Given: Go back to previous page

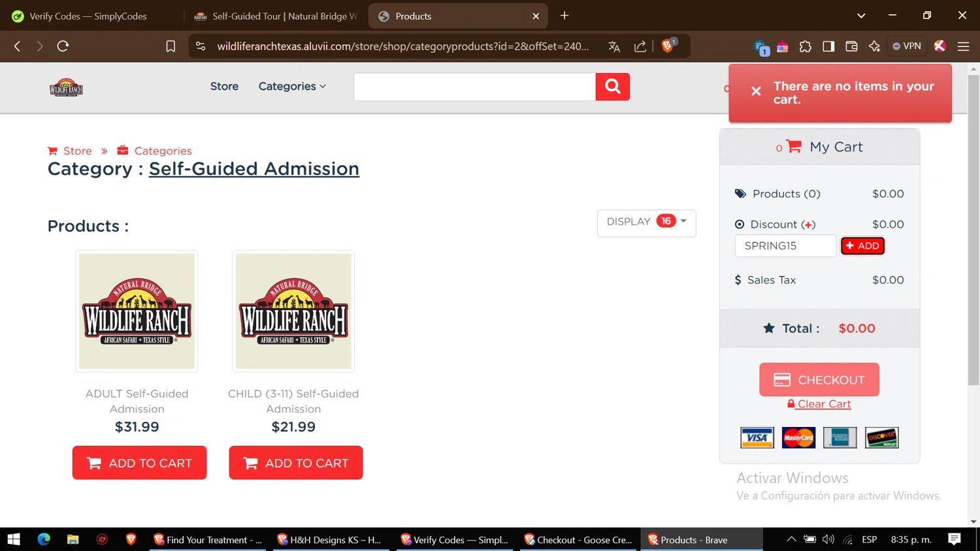Looking at the screenshot, I should click(x=18, y=46).
